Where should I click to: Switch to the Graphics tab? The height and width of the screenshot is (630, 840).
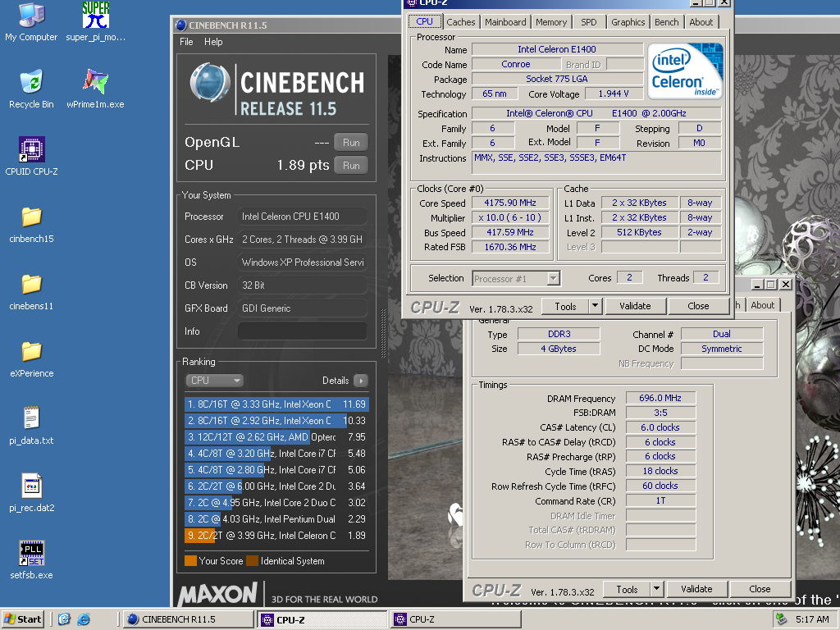click(628, 22)
